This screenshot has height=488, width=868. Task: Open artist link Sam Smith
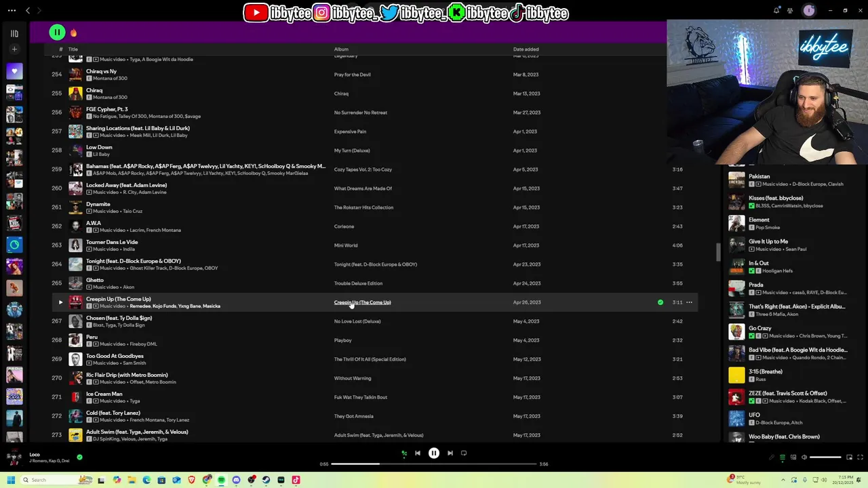click(134, 363)
